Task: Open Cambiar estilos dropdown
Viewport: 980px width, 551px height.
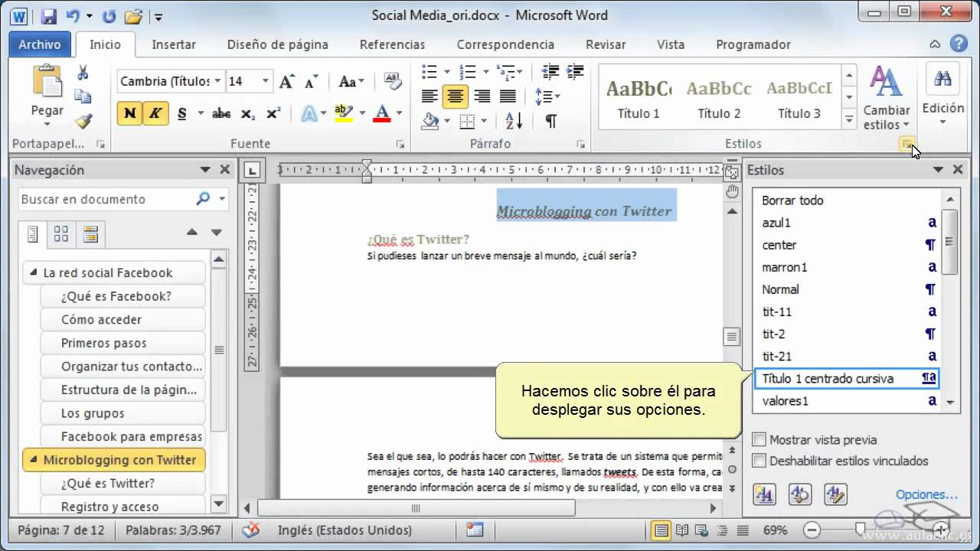Action: point(887,99)
